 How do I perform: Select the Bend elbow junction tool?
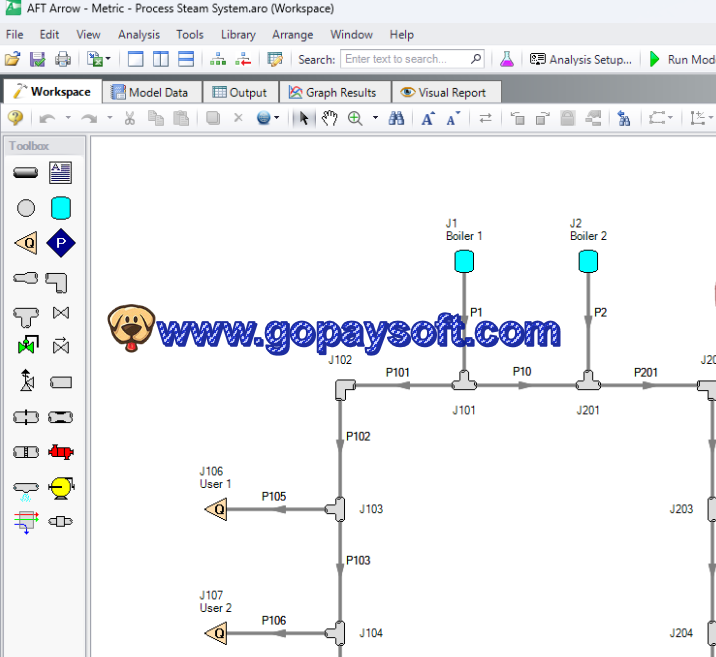(61, 279)
